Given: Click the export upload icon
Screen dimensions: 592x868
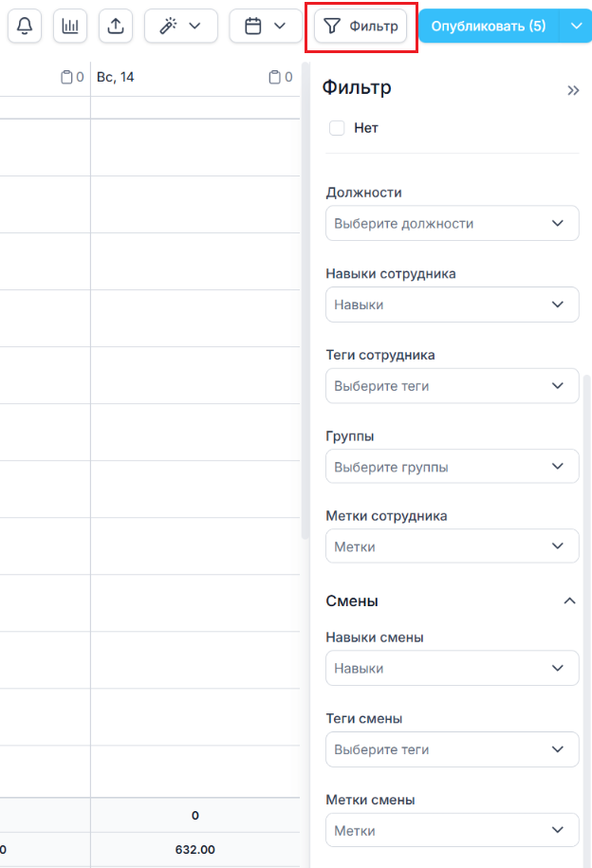Looking at the screenshot, I should pos(116,26).
